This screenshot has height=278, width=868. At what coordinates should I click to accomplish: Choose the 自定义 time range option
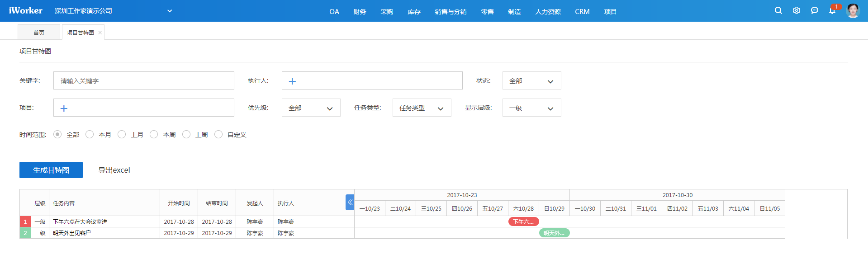coord(218,134)
